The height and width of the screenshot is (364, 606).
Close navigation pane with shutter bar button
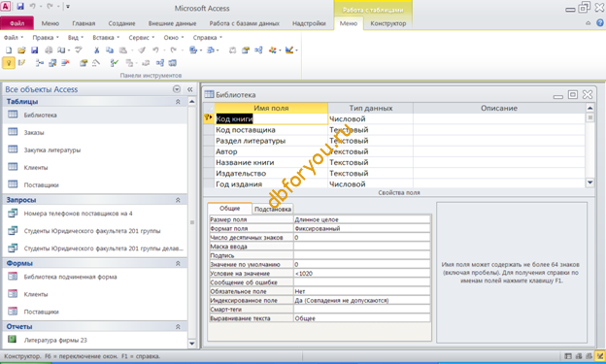click(x=190, y=89)
